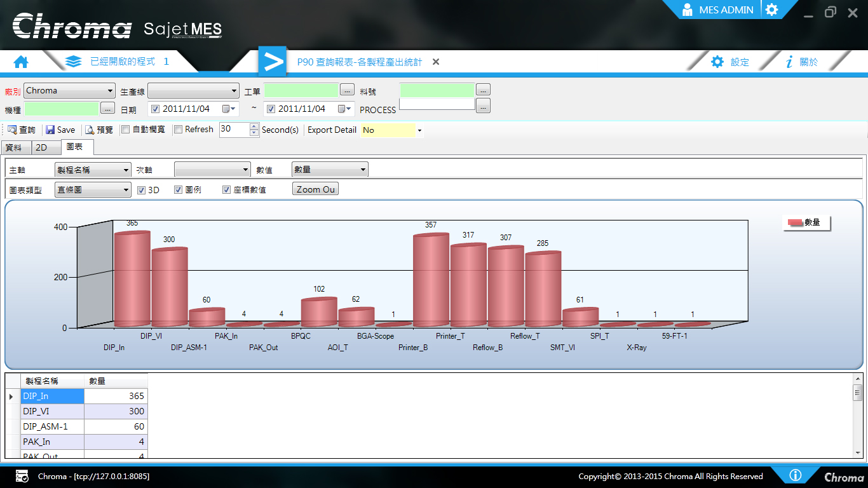The height and width of the screenshot is (488, 868).
Task: Click the browse button next to 料號
Action: [x=484, y=89]
